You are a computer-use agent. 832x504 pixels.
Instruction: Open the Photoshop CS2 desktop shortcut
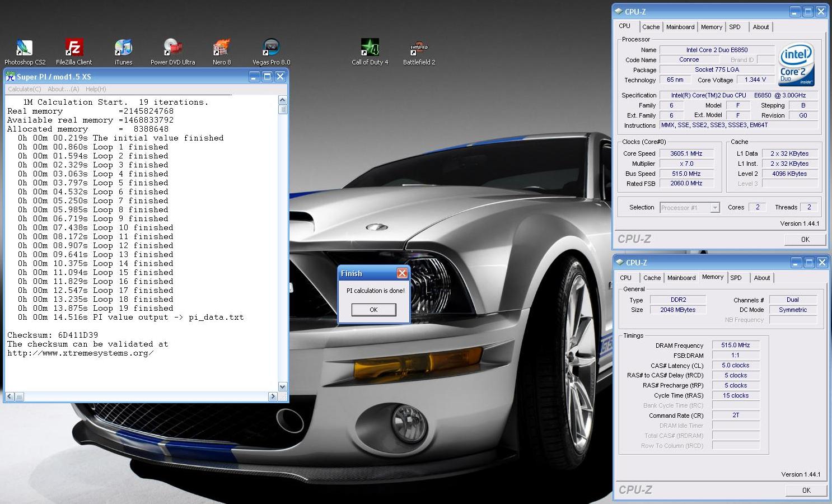point(25,52)
